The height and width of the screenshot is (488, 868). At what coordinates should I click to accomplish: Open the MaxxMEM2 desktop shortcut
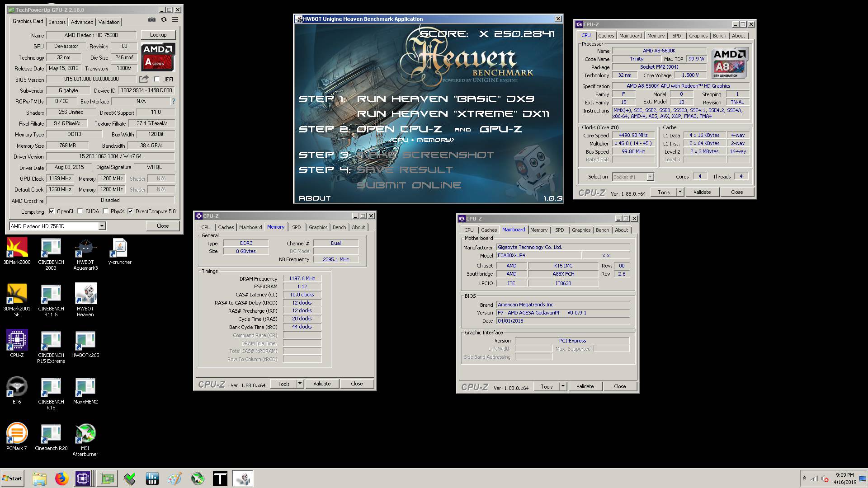[x=85, y=390]
